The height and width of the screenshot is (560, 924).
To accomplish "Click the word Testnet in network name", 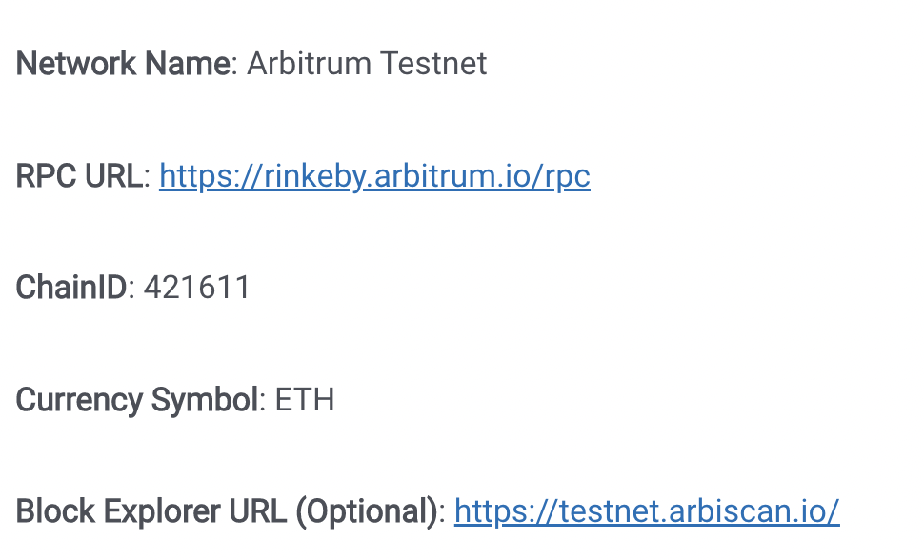I will click(433, 64).
